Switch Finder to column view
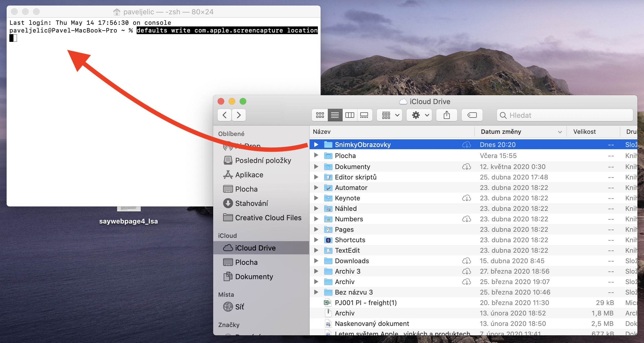The width and height of the screenshot is (644, 343). pos(350,115)
